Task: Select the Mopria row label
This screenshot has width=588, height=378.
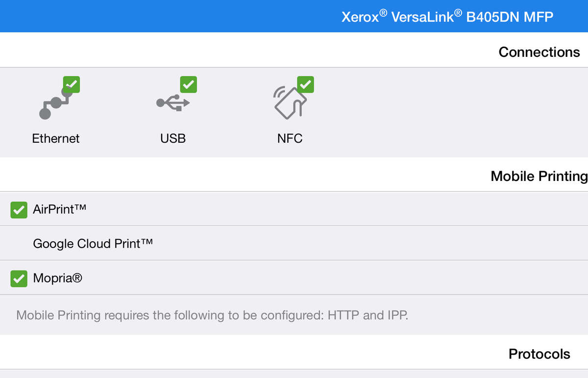Action: click(x=57, y=278)
